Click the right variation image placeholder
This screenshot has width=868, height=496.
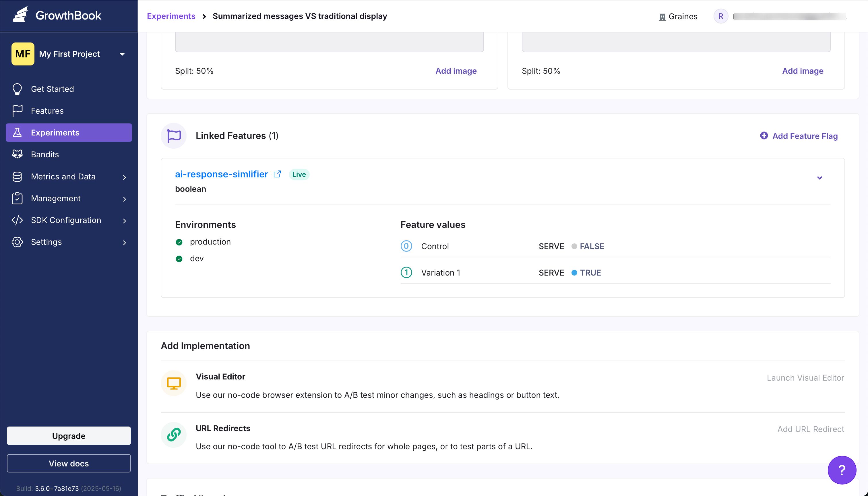676,42
